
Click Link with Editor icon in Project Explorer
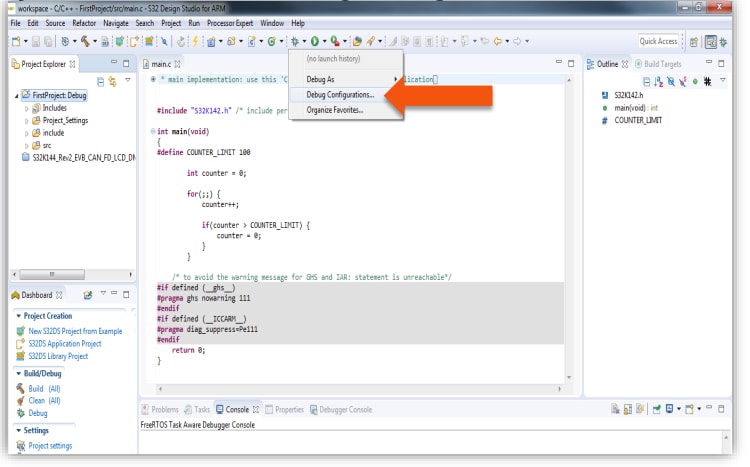click(x=113, y=81)
